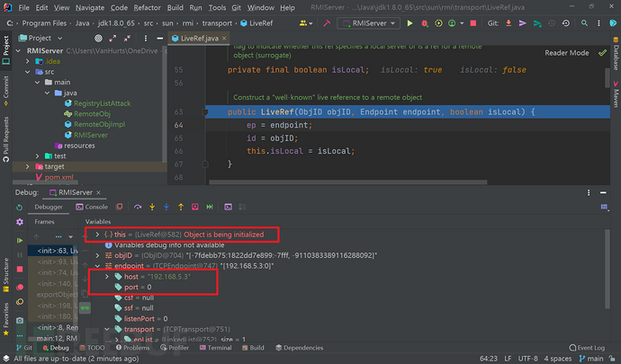This screenshot has width=621, height=364.
Task: Collapse all icon in Project panel
Action: coord(127,39)
